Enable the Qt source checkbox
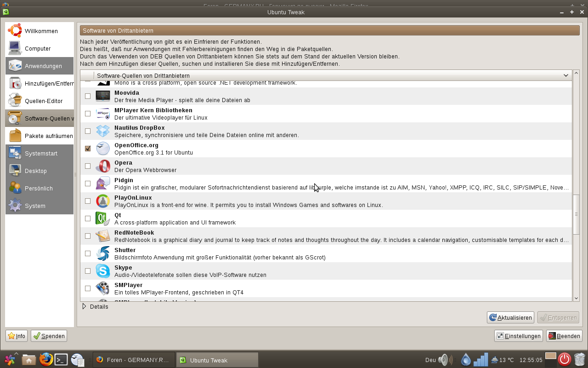The height and width of the screenshot is (368, 588). [88, 218]
